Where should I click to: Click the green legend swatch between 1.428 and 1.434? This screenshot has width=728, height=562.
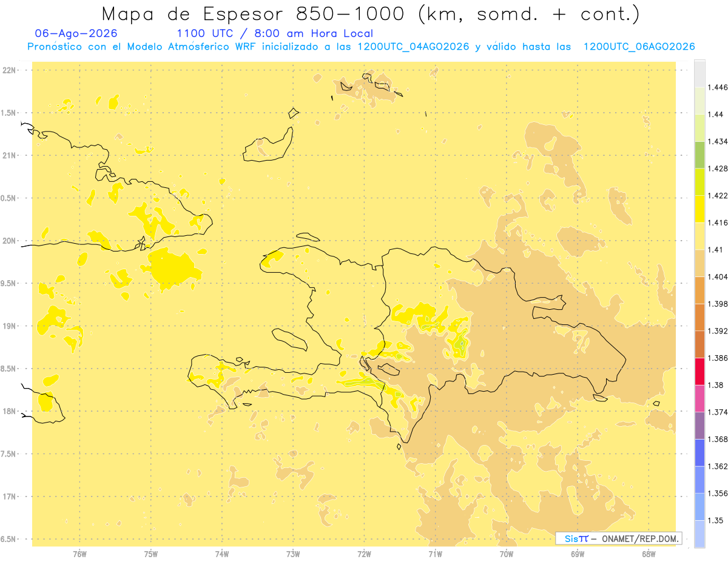coord(699,155)
